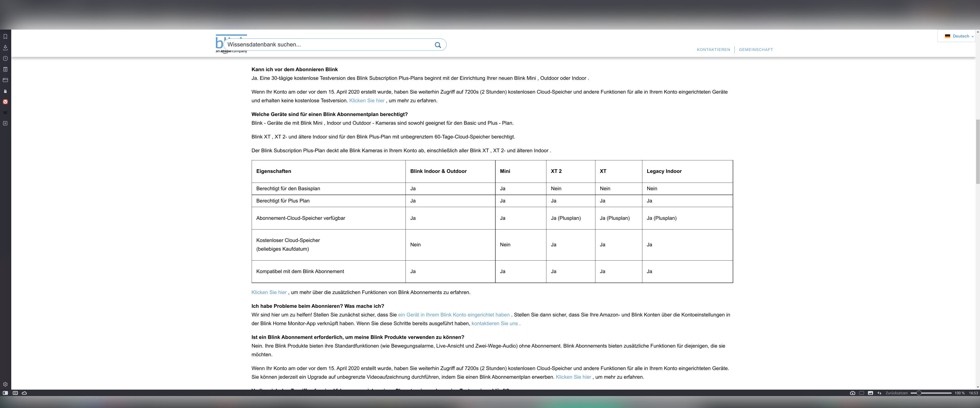Image resolution: width=980 pixels, height=408 pixels.
Task: Open the Window panel icon
Action: coord(5,80)
